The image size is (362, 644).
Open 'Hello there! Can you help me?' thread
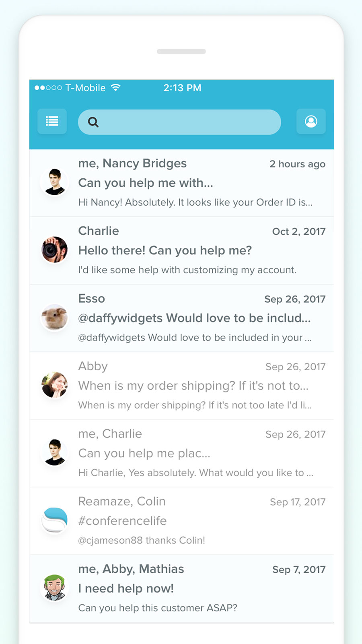tap(181, 251)
